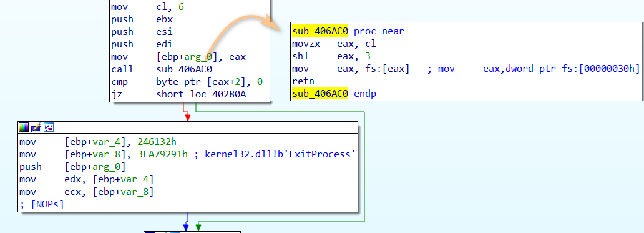Select 'push [ebp+arg_0]' instruction

click(72, 167)
